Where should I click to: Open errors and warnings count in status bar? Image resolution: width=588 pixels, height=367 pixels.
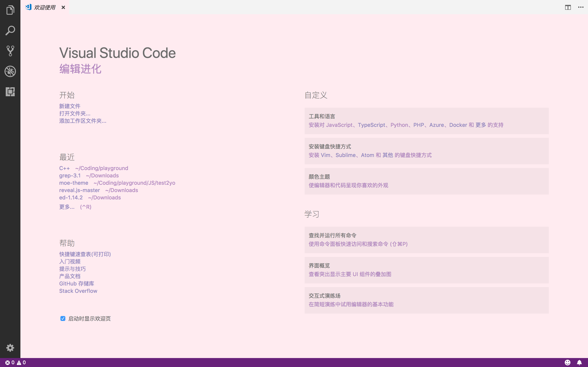(16, 362)
